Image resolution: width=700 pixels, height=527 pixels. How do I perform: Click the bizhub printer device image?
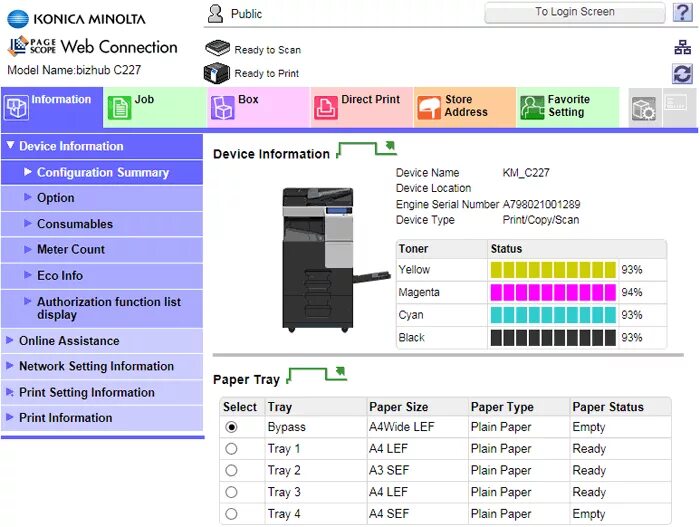pos(335,260)
